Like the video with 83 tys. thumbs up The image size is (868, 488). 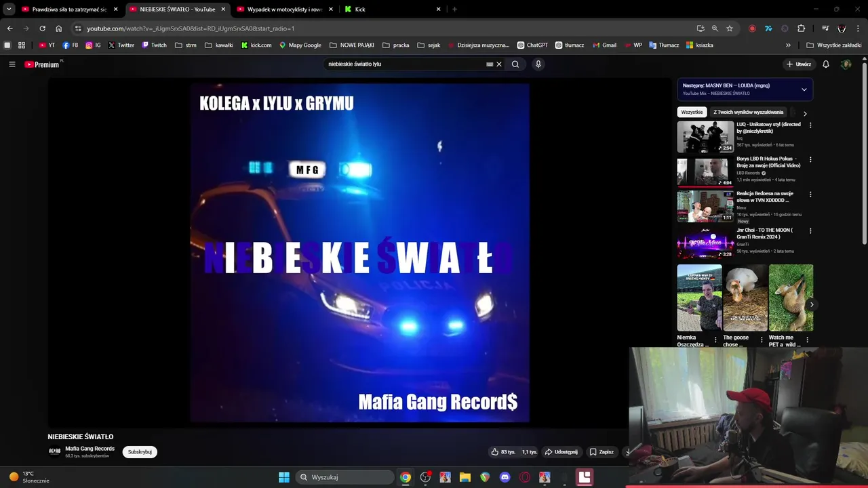coord(503,452)
